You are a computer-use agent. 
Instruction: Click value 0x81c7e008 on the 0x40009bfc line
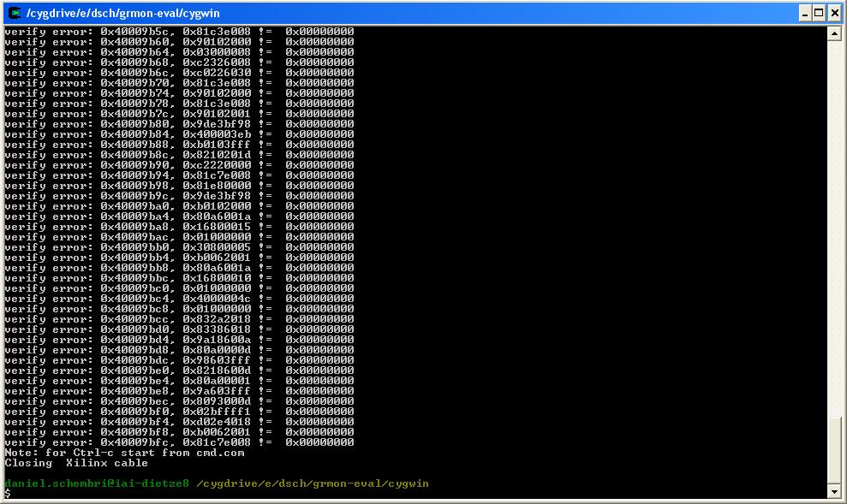tap(218, 442)
